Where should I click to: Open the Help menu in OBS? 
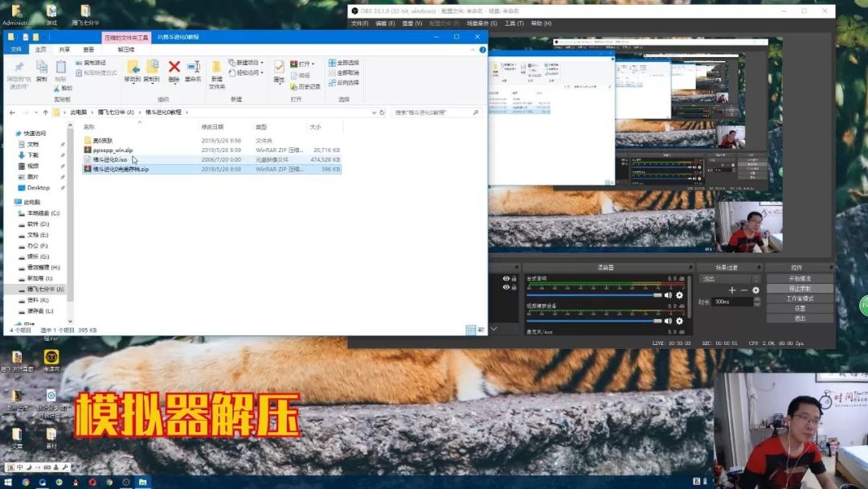tap(541, 23)
